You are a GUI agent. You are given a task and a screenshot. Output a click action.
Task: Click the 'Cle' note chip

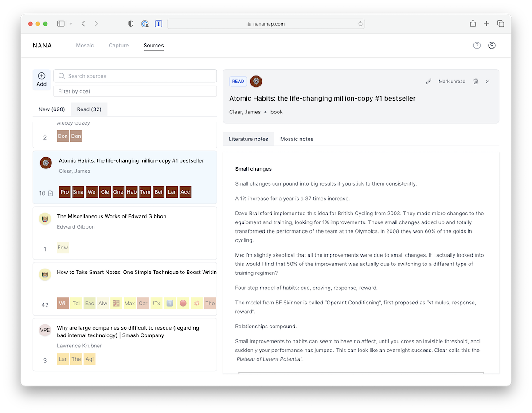pyautogui.click(x=105, y=192)
